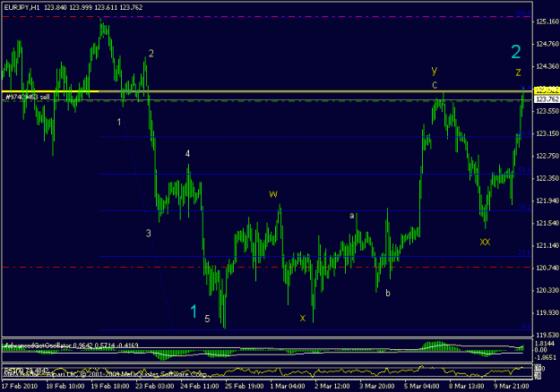Click the 23 Feb 03:00 time label
Image resolution: width=560 pixels, height=392 pixels.
pos(155,386)
